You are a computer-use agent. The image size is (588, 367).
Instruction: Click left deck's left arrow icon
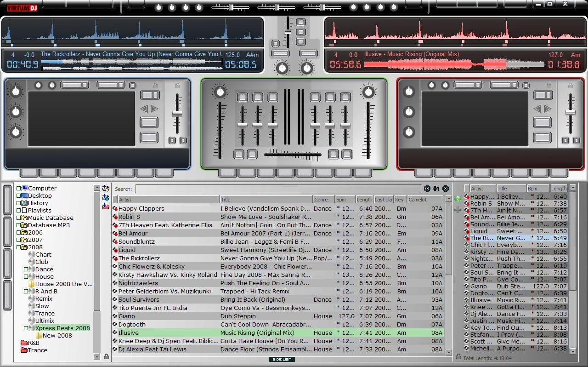[x=144, y=109]
